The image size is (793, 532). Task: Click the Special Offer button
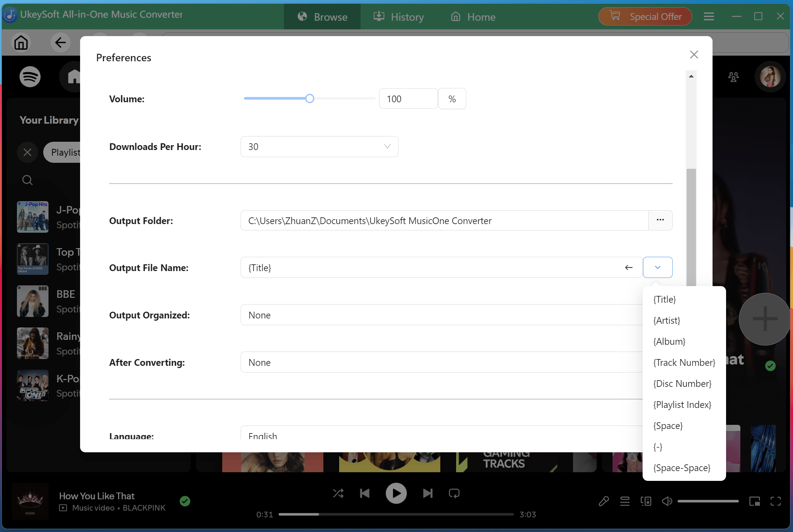tap(644, 16)
